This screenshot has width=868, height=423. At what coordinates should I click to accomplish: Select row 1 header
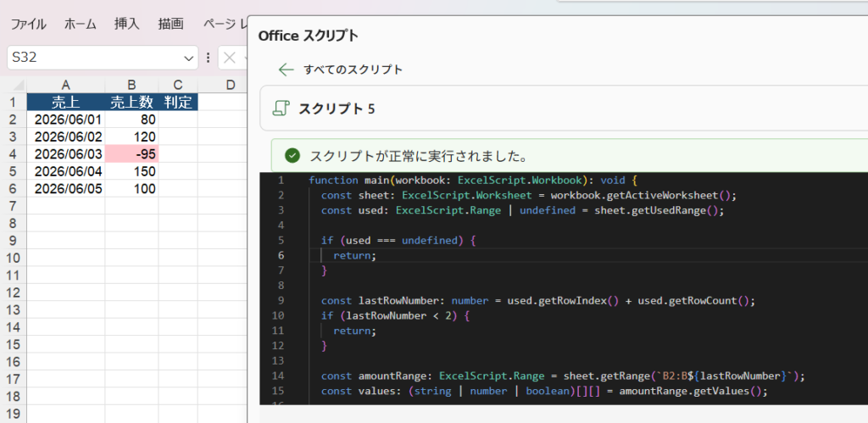[x=14, y=102]
